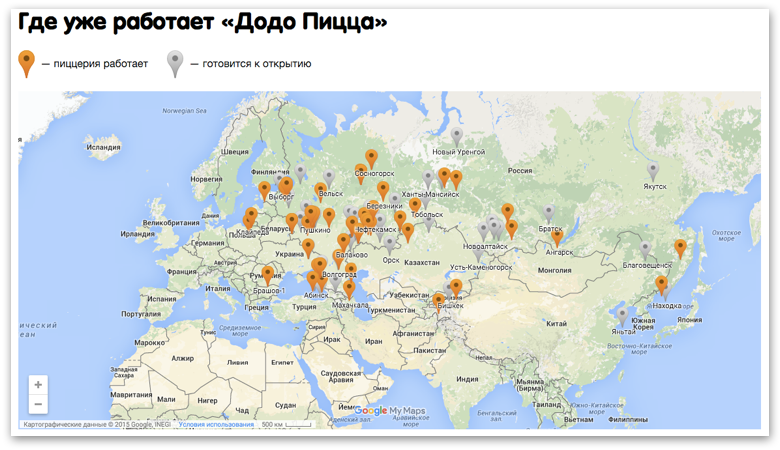Select the orange pin at Находка
Image resolution: width=780 pixels, height=450 pixels.
tap(661, 285)
